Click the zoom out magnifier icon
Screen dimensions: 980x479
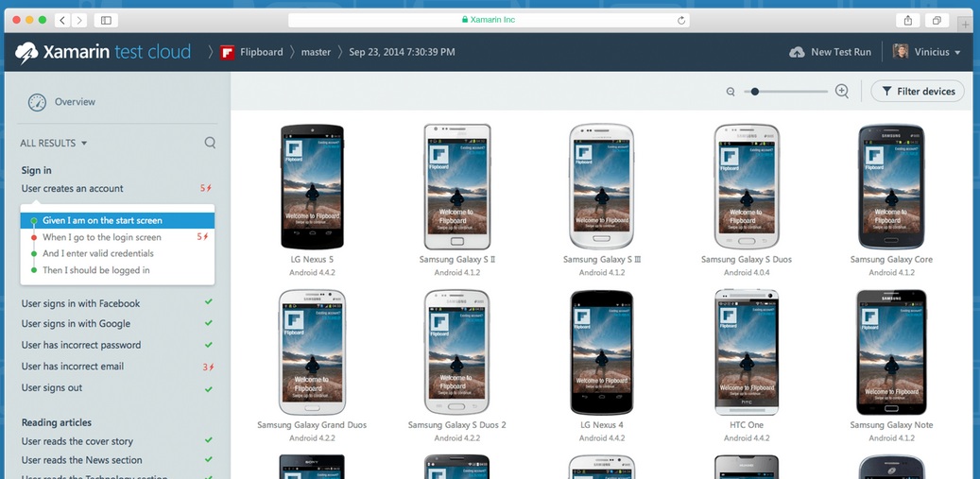tap(731, 92)
